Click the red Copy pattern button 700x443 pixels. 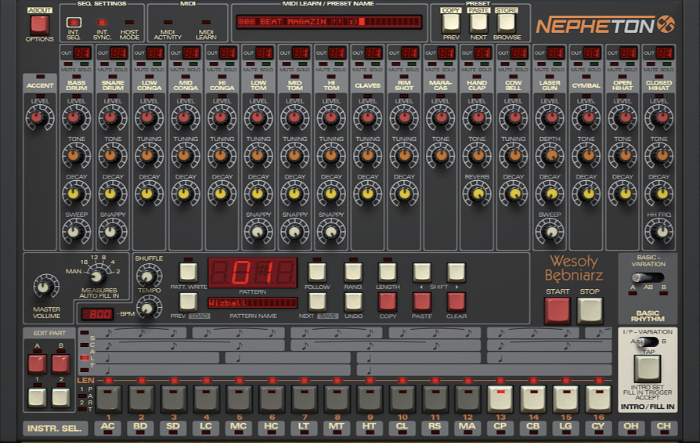point(387,301)
